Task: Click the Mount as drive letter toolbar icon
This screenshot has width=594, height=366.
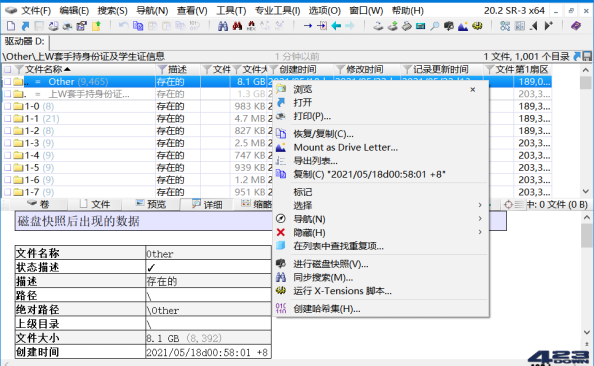Action: 463,26
